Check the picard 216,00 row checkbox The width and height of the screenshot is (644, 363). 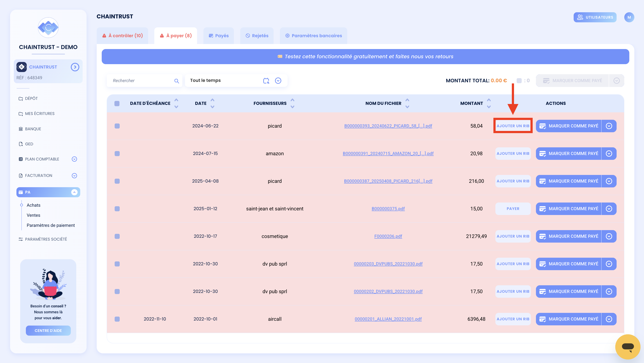click(117, 181)
